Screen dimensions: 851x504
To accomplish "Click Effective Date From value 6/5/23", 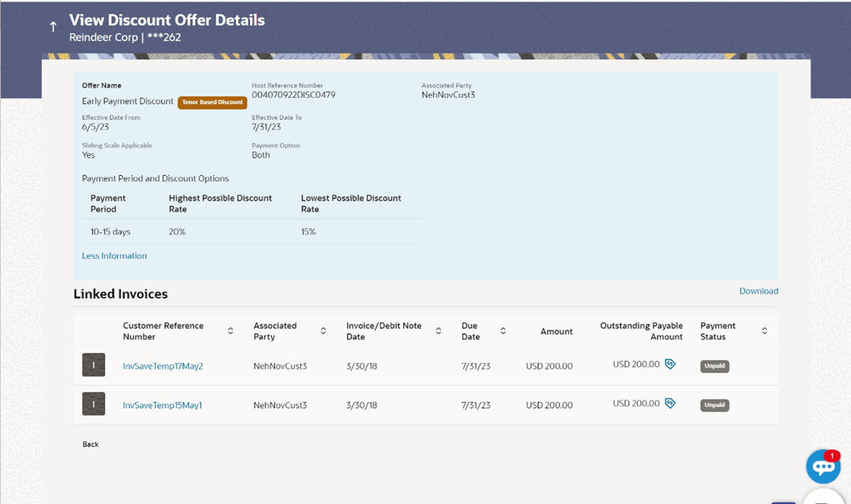I will (95, 127).
